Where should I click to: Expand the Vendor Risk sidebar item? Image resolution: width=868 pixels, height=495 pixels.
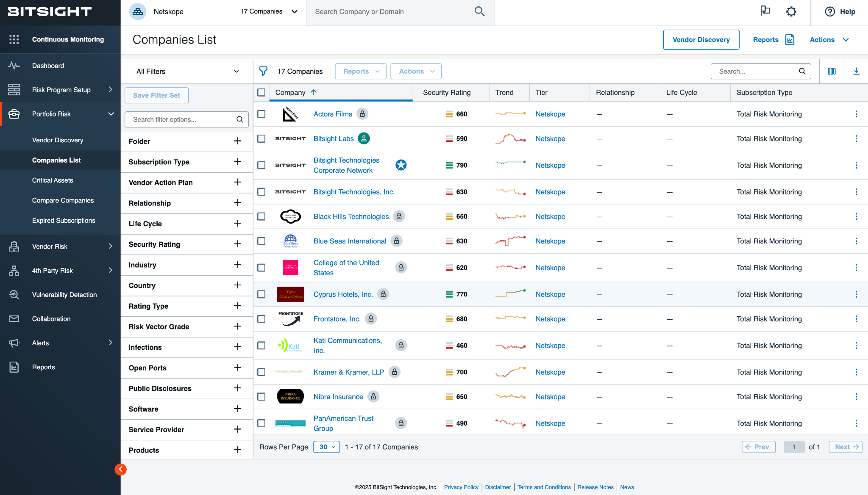(60, 246)
